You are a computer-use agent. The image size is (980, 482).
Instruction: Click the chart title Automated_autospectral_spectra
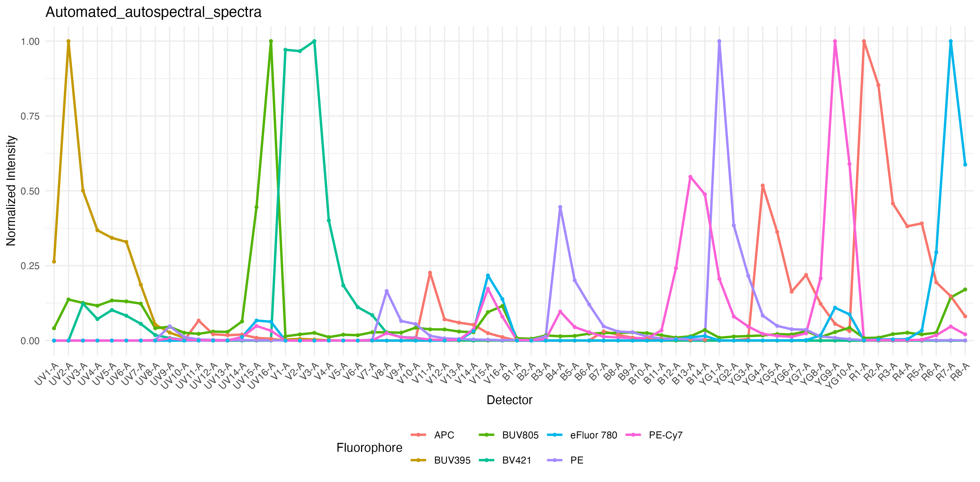click(x=153, y=12)
